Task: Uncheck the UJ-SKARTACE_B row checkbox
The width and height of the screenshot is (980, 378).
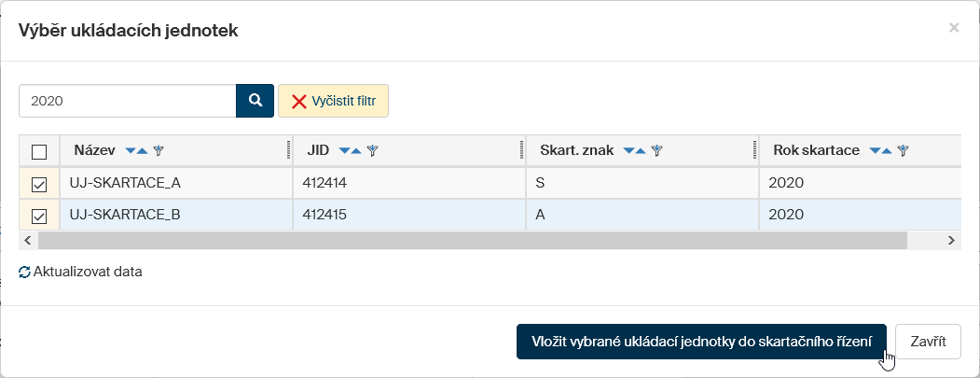Action: [x=39, y=216]
